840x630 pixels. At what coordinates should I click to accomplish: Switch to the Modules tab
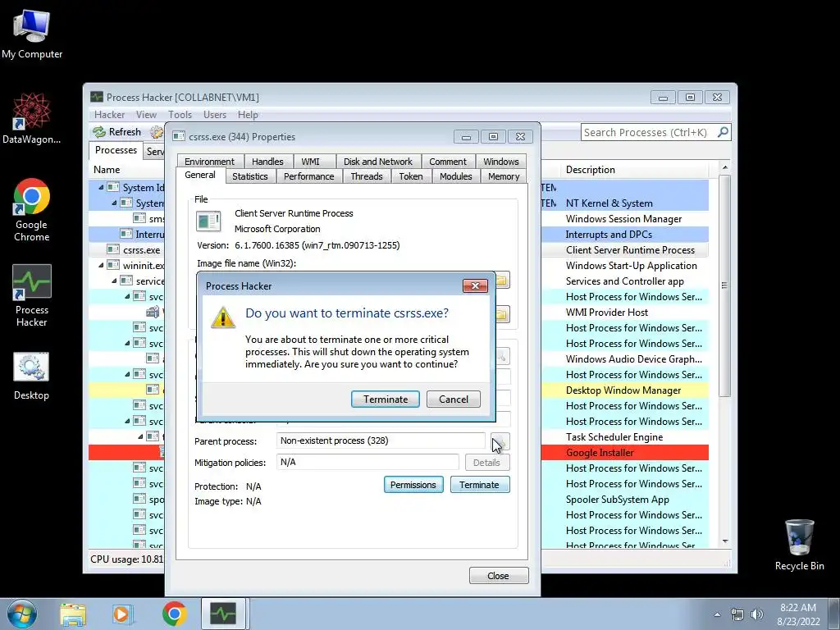point(456,176)
